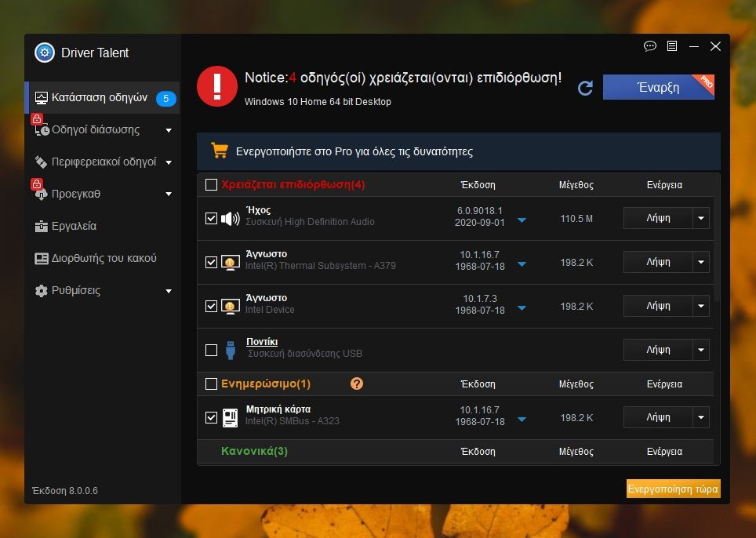756x538 pixels.
Task: Expand version dropdown for Ήχος driver
Action: (x=522, y=221)
